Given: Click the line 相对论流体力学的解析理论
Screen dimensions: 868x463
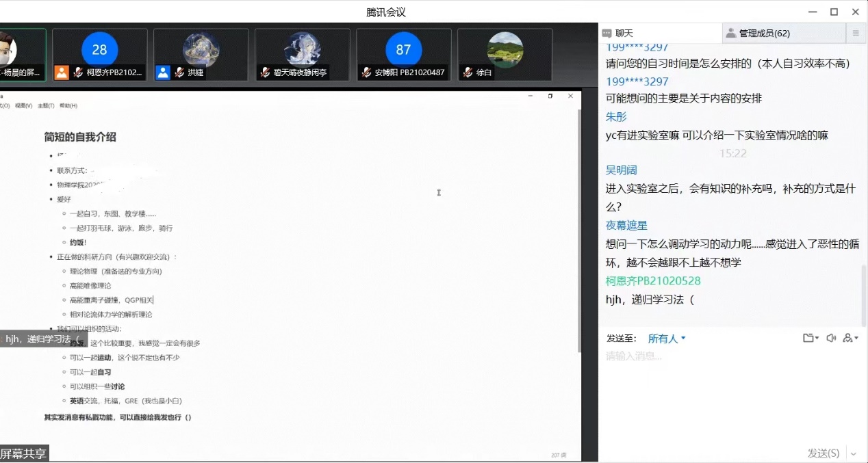Looking at the screenshot, I should 111,315.
